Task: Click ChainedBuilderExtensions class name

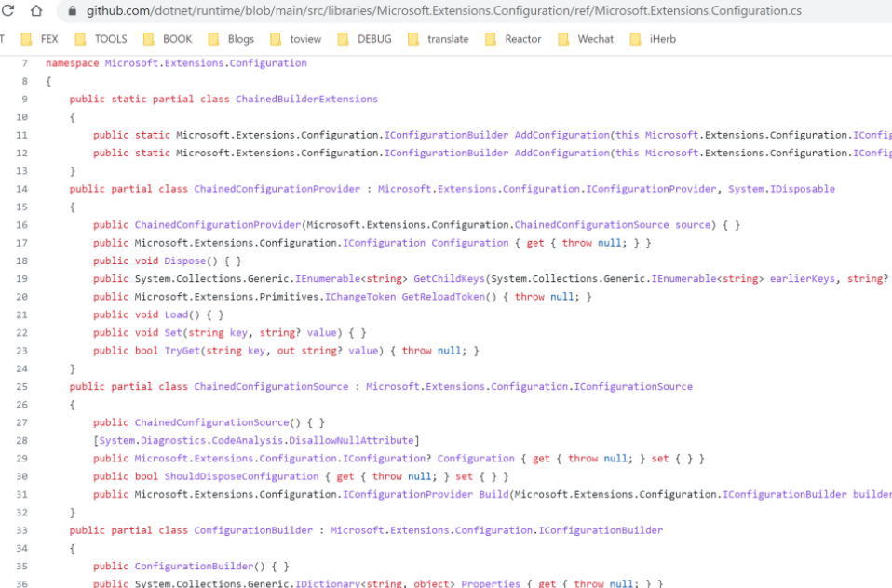Action: (x=306, y=99)
